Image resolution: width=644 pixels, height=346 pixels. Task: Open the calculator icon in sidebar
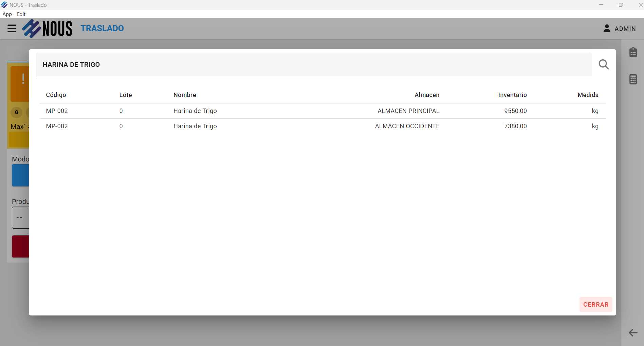click(x=633, y=79)
